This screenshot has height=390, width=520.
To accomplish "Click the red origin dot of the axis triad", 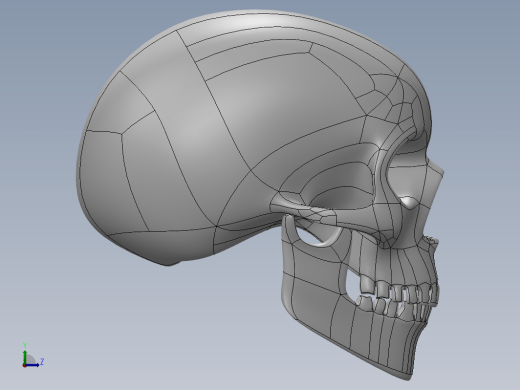I will (x=24, y=366).
